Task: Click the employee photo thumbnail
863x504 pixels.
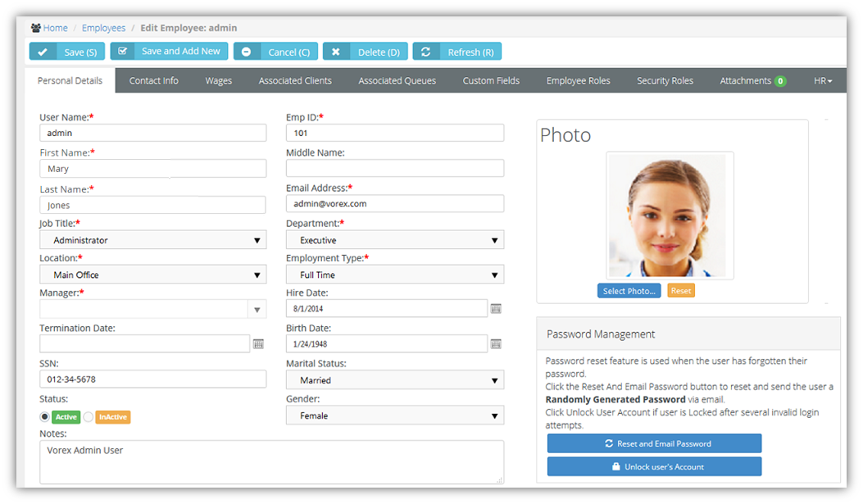Action: 670,216
